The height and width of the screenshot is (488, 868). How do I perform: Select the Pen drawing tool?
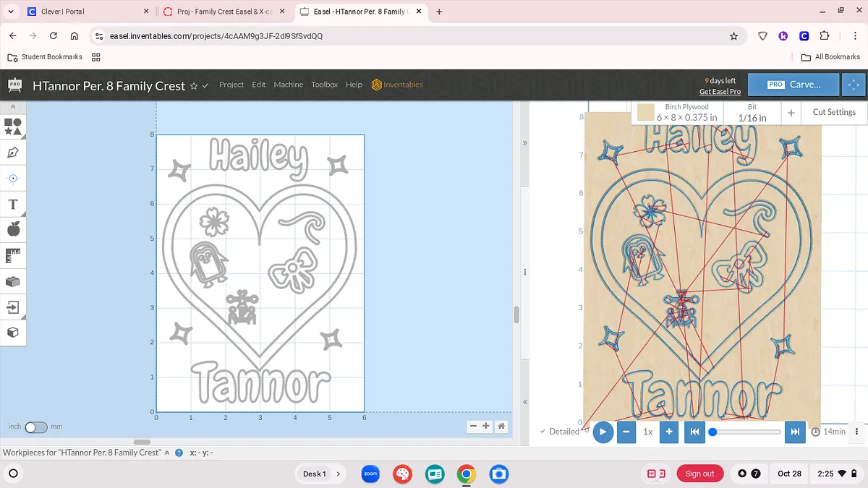(x=13, y=153)
